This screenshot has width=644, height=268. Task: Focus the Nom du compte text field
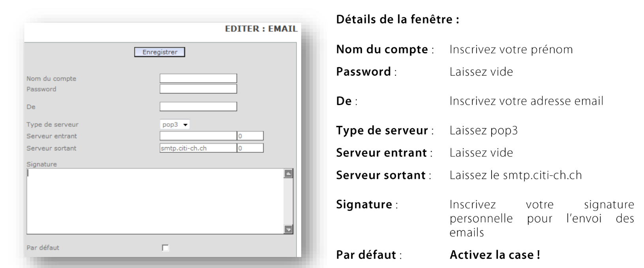(198, 78)
